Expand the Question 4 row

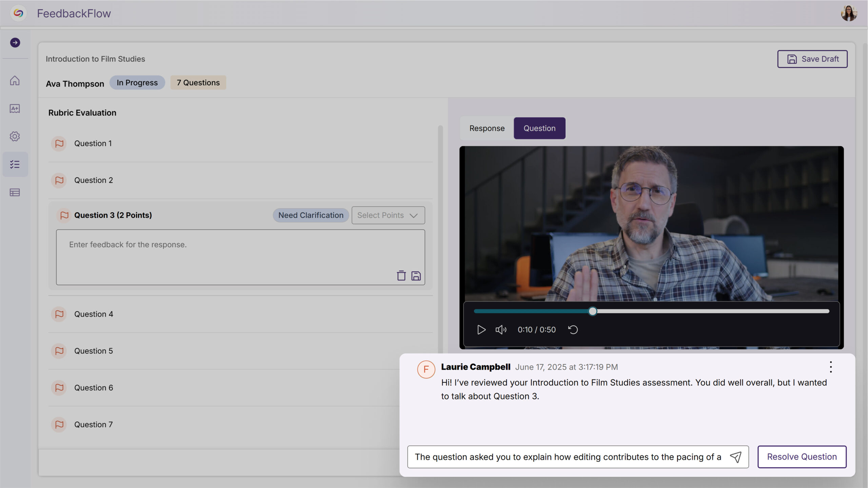click(x=94, y=314)
